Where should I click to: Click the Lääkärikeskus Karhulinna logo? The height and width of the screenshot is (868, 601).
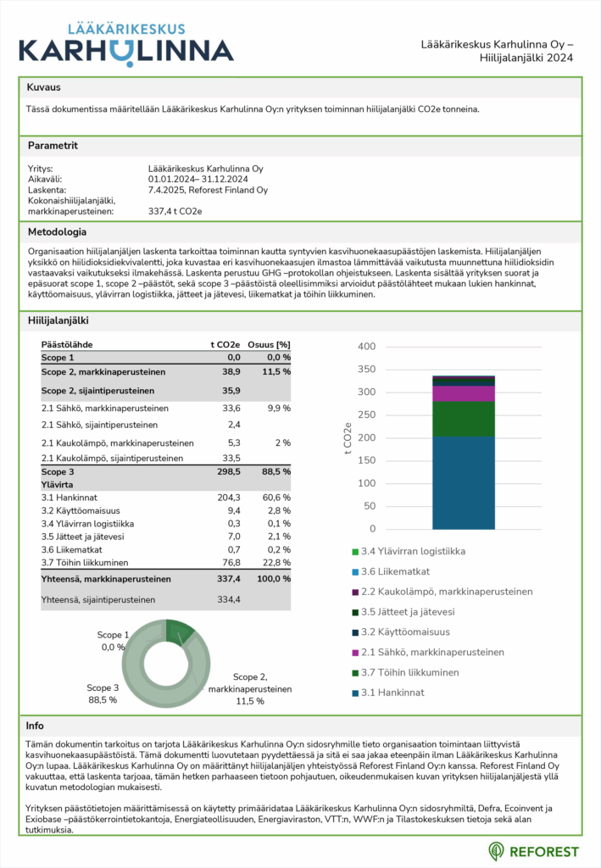click(125, 41)
